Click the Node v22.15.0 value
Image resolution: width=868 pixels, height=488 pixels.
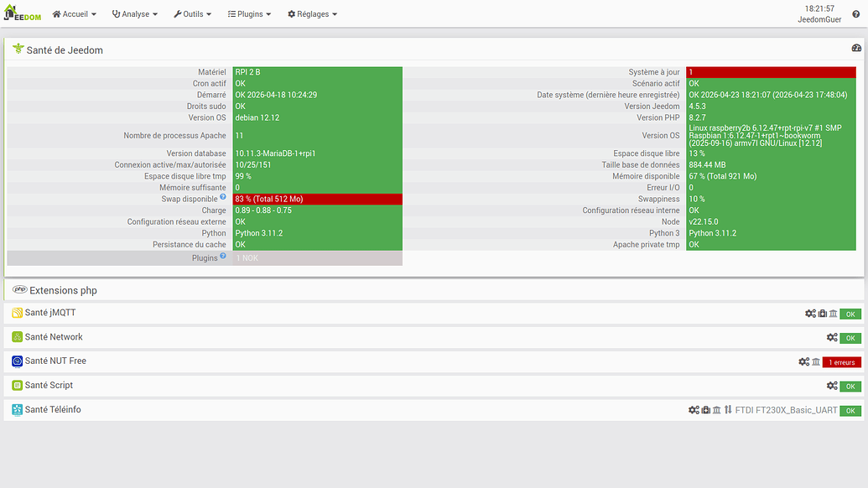click(x=771, y=221)
